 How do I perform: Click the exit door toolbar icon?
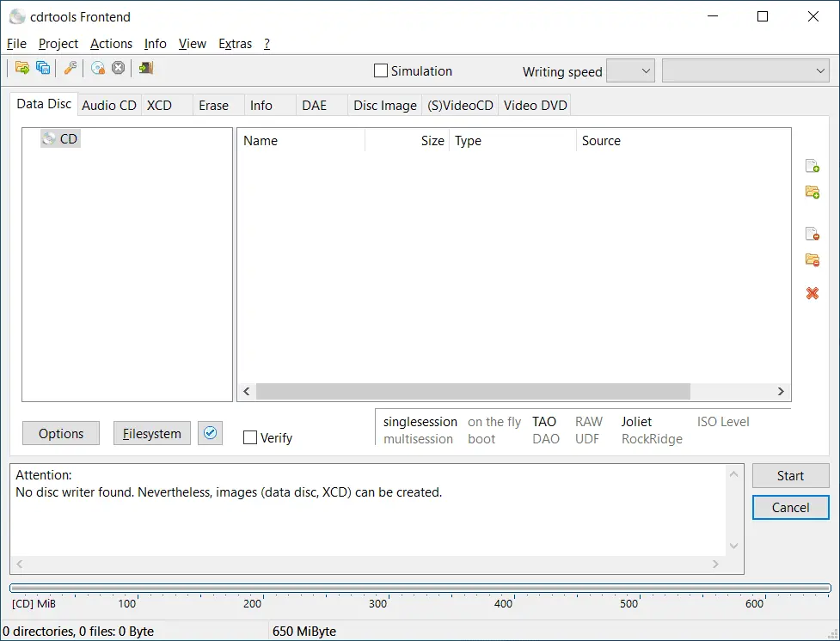[146, 68]
